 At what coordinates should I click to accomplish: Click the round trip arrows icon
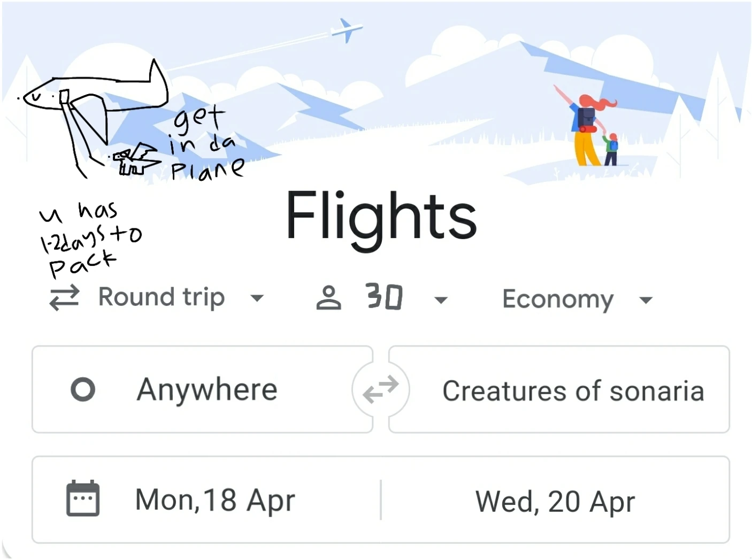pos(64,298)
